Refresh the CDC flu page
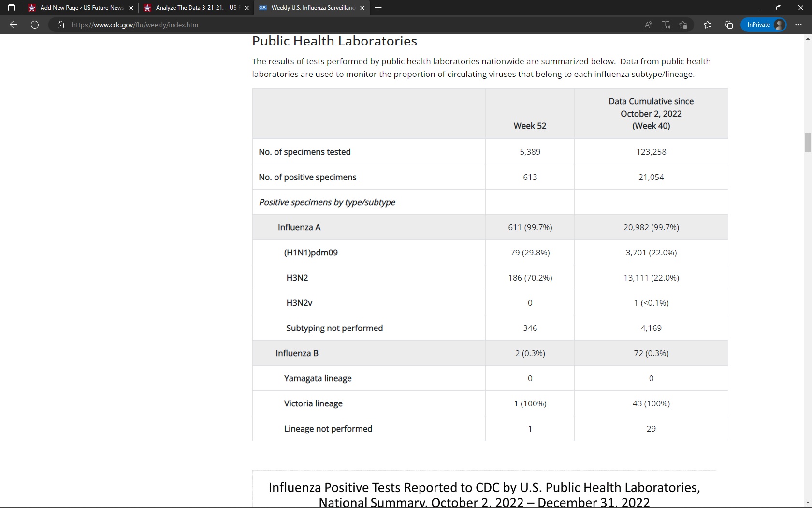 coord(35,25)
